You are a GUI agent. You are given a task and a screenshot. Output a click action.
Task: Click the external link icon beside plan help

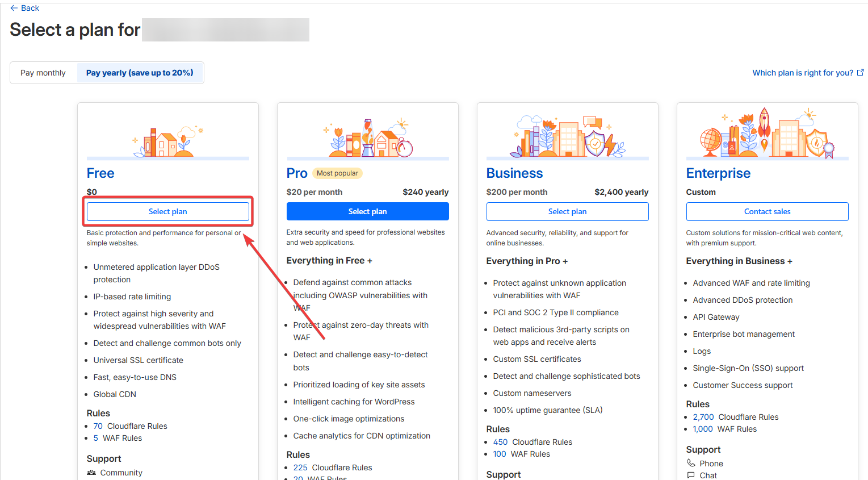860,73
